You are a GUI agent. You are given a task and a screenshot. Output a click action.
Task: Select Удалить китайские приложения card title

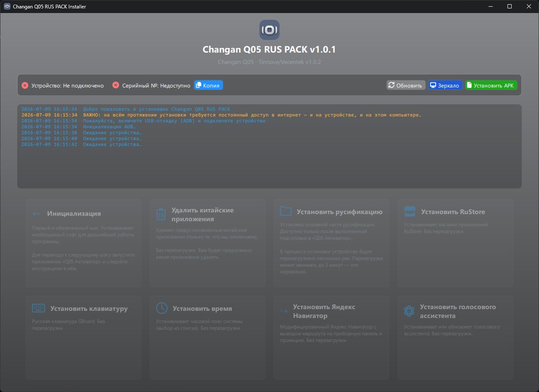[202, 215]
